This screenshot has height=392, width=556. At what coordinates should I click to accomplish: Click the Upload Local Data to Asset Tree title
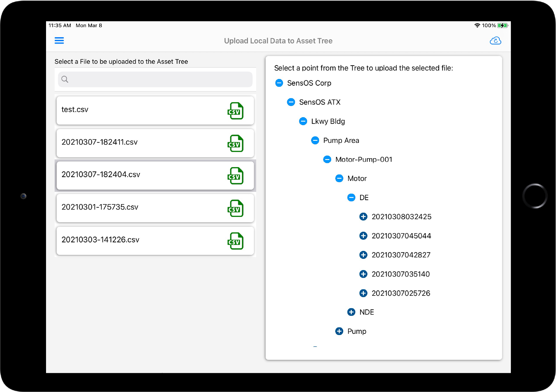[278, 41]
